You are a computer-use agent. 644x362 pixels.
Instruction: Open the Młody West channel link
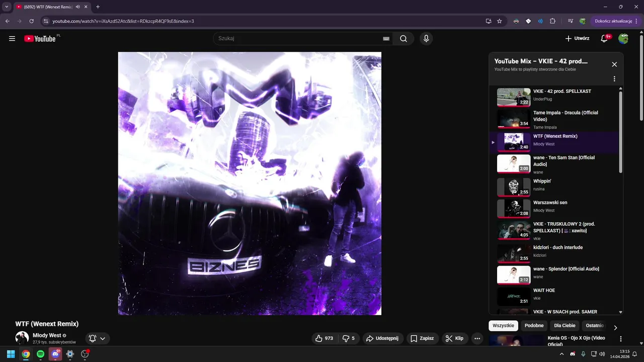coord(47,335)
